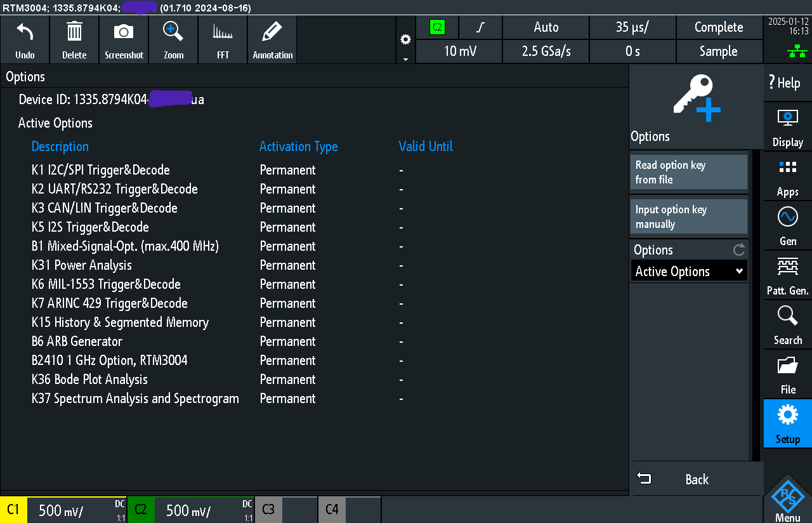This screenshot has height=523, width=812.
Task: Toggle channel C3 on
Action: pyautogui.click(x=268, y=510)
